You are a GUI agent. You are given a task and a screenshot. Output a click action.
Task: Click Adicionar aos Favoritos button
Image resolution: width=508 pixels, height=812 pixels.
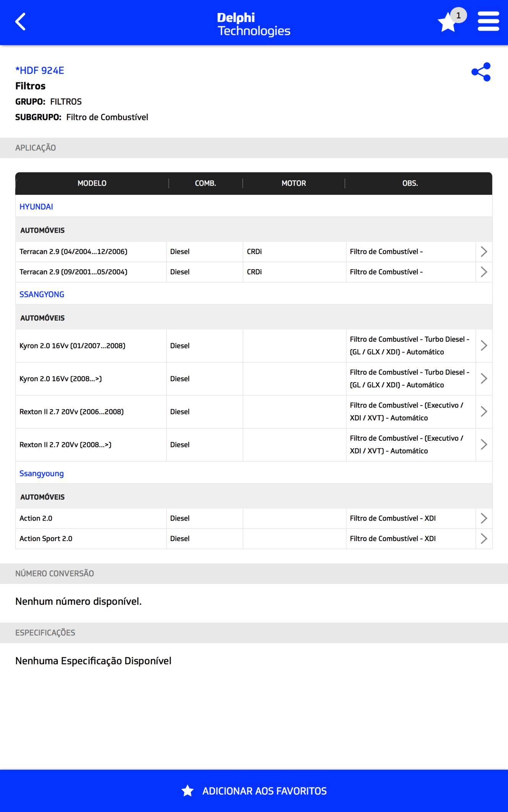click(x=254, y=791)
